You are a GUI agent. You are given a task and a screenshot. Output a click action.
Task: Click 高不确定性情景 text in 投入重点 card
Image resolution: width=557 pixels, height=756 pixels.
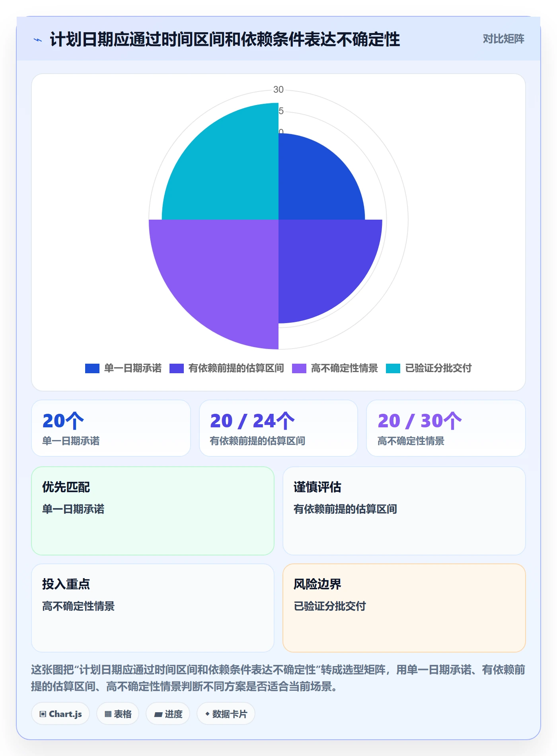coord(78,606)
